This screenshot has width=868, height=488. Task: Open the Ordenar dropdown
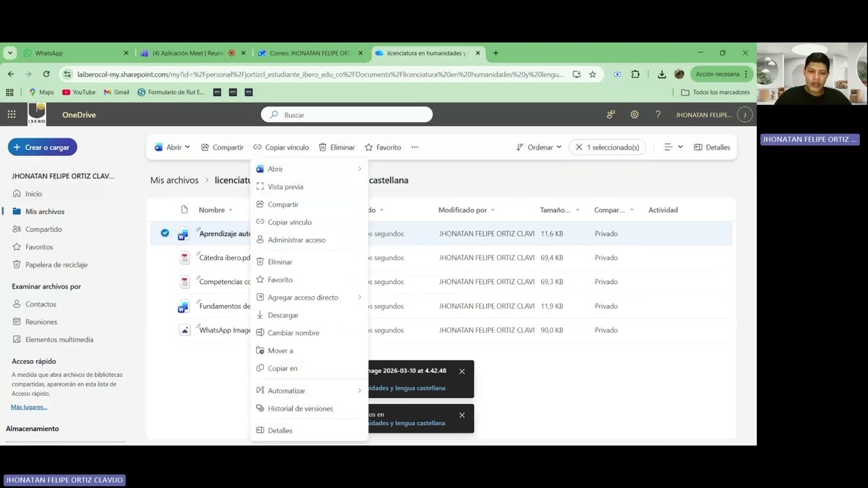click(x=539, y=147)
